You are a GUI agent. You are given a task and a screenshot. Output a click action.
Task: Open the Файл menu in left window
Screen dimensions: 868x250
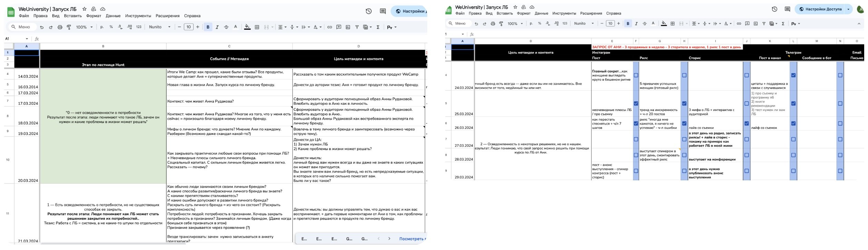pyautogui.click(x=24, y=16)
